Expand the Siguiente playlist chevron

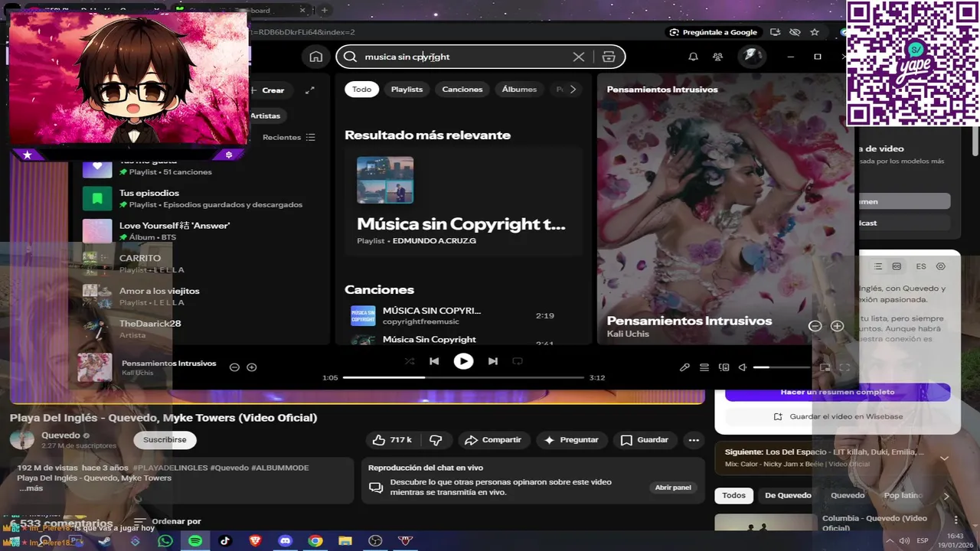click(x=944, y=458)
